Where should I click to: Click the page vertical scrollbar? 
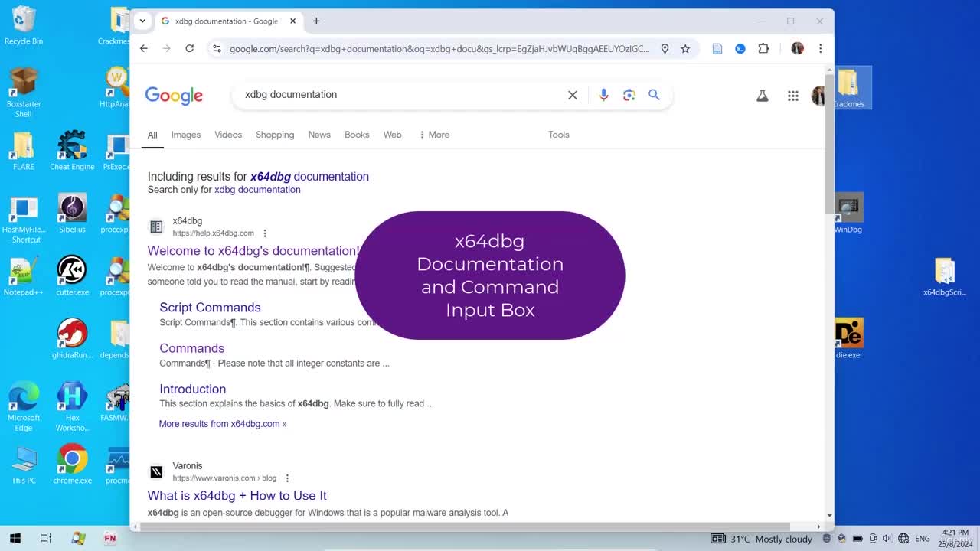coord(829,145)
